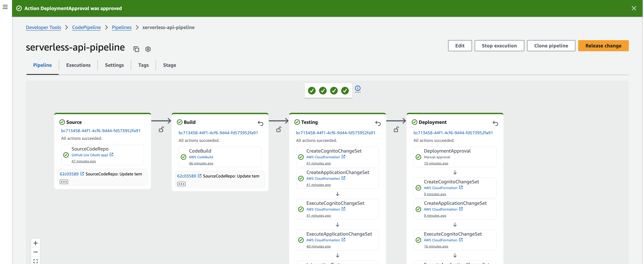
Task: Toggle the transition between Source and Build stages
Action: pyautogui.click(x=161, y=130)
